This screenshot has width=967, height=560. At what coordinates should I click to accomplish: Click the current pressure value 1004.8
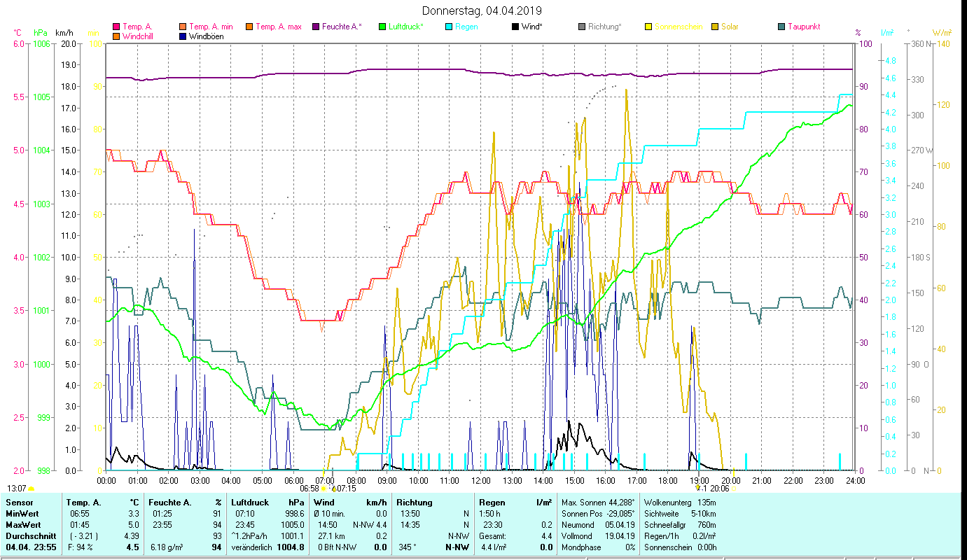tap(291, 547)
